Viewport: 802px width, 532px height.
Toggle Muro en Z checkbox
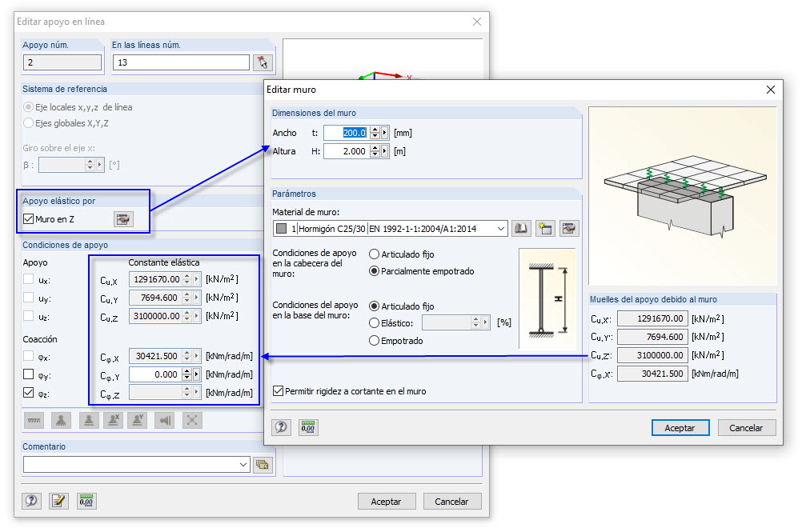29,218
